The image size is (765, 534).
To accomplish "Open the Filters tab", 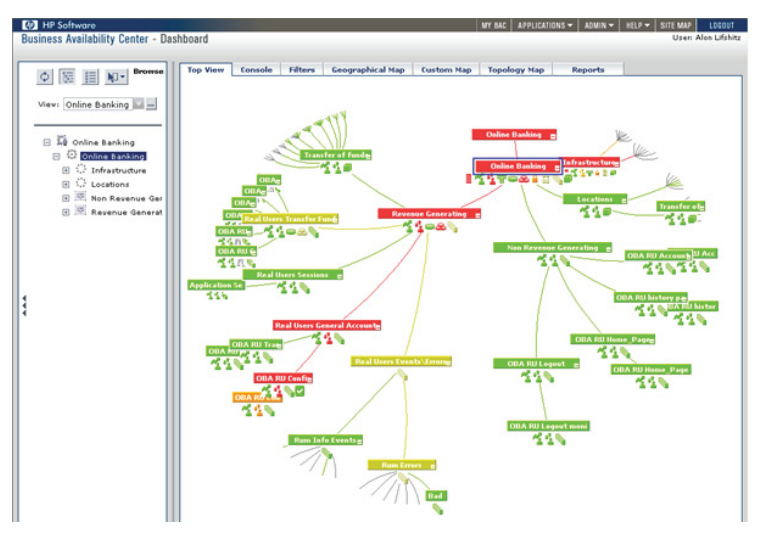I will click(x=302, y=70).
